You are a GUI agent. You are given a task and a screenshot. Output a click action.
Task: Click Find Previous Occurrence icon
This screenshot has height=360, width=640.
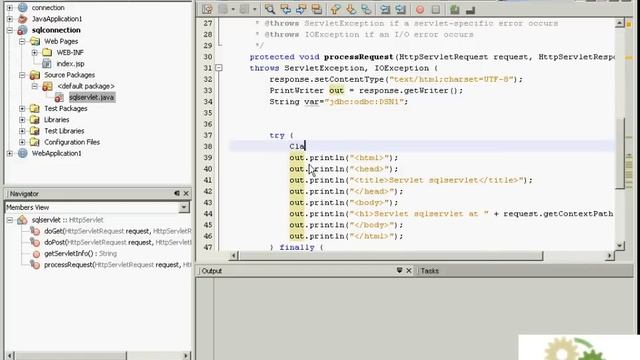pos(285,9)
